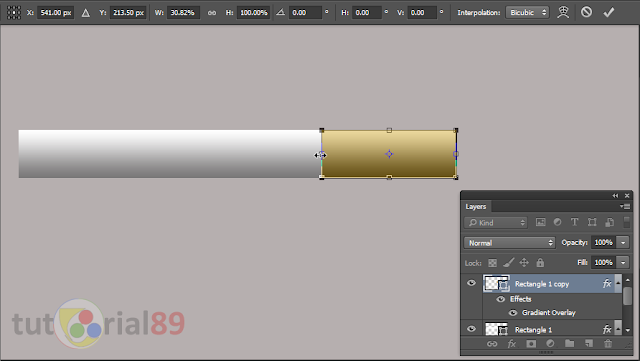This screenshot has height=361, width=640.
Task: Open the Kind filter dropdown
Action: [496, 223]
